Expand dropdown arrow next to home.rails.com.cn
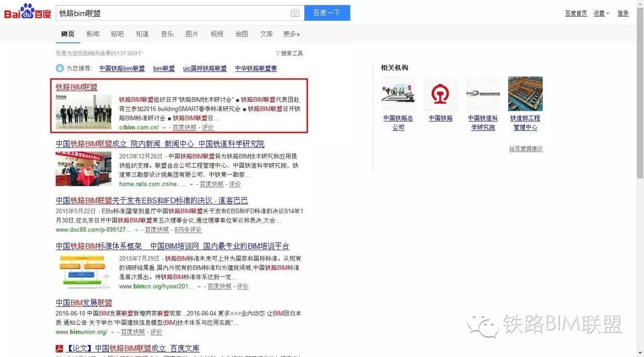 click(x=192, y=185)
